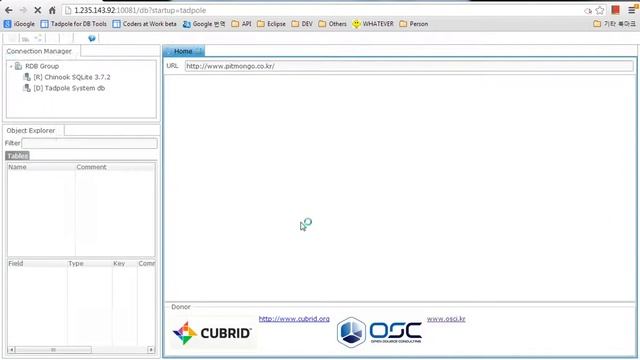Screen dimensions: 640x360
Task: Click the horizontal scrollbar thumb under the fields table
Action: click(x=53, y=350)
